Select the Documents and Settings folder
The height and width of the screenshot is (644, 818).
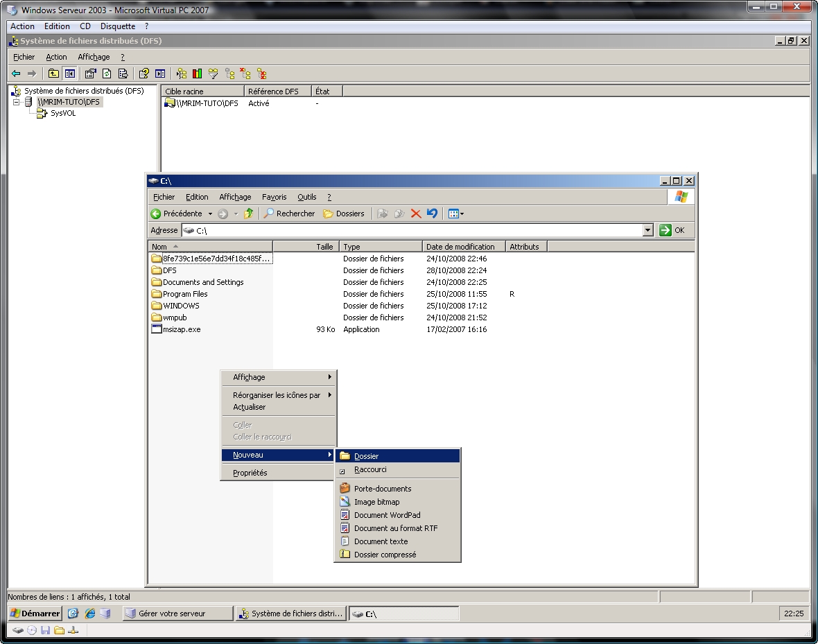click(198, 282)
